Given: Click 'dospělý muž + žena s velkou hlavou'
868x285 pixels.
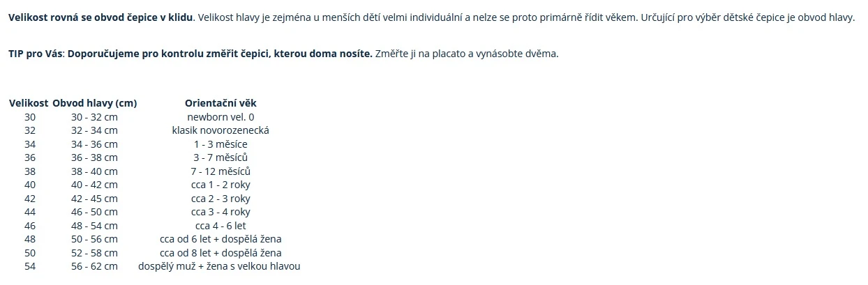Looking at the screenshot, I should (219, 266).
